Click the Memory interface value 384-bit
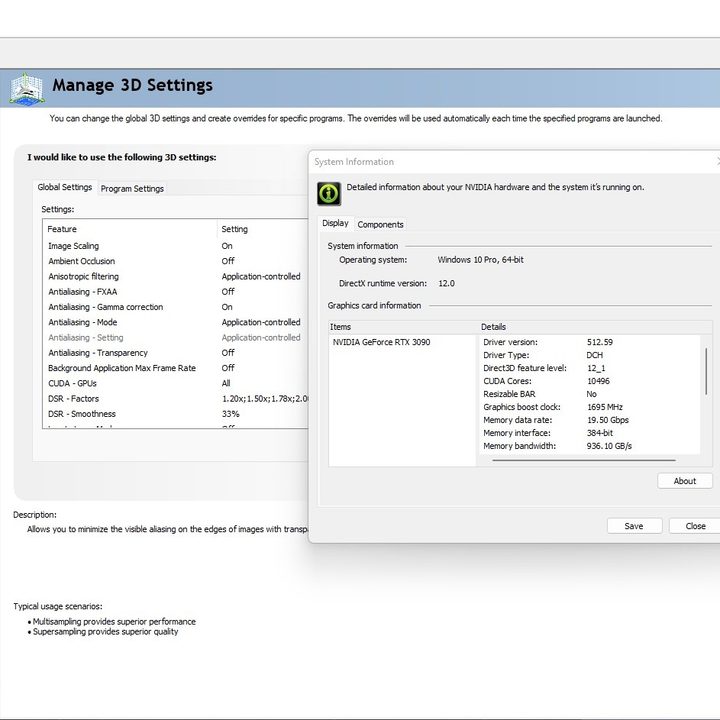This screenshot has width=720, height=720. (x=600, y=433)
